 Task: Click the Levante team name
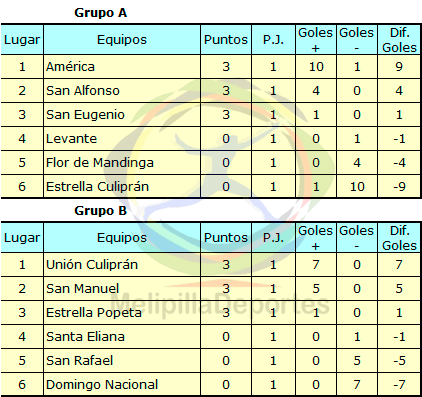71,139
